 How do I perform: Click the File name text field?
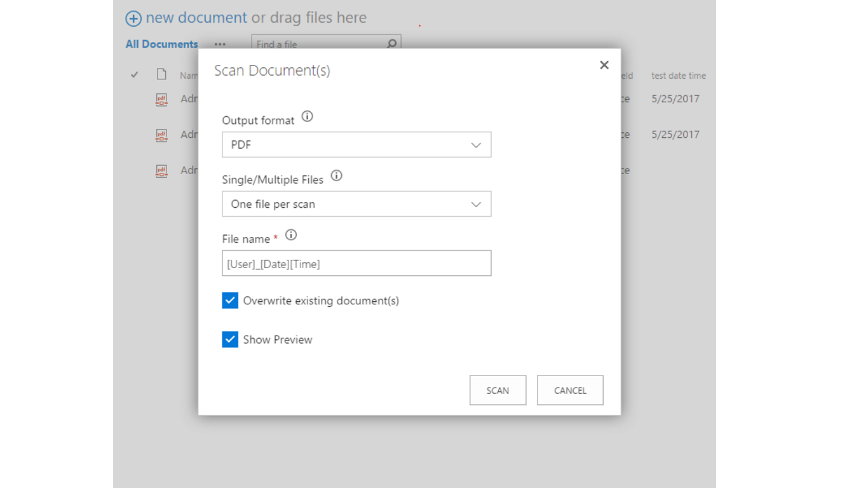pyautogui.click(x=356, y=264)
